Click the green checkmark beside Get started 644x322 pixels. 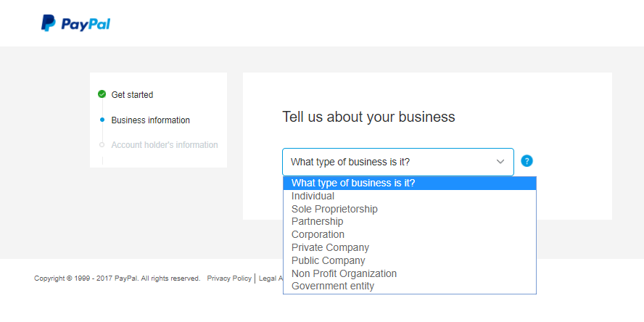click(x=102, y=94)
